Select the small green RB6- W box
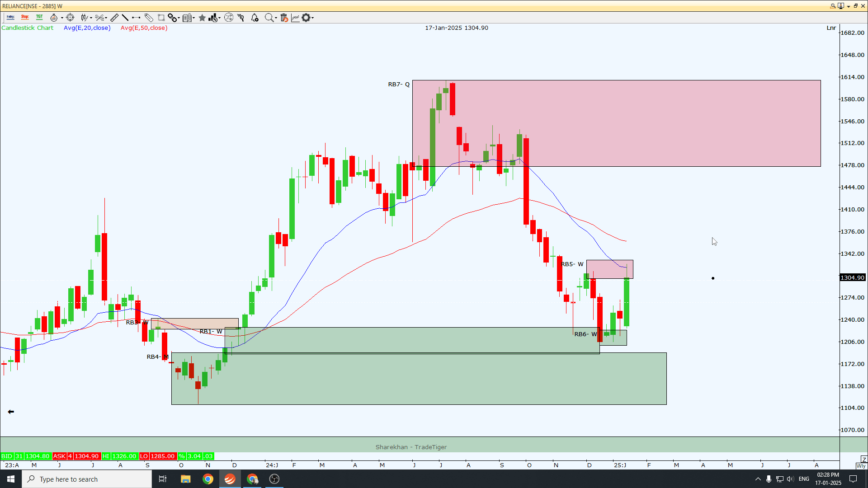The height and width of the screenshot is (488, 868). pos(613,338)
